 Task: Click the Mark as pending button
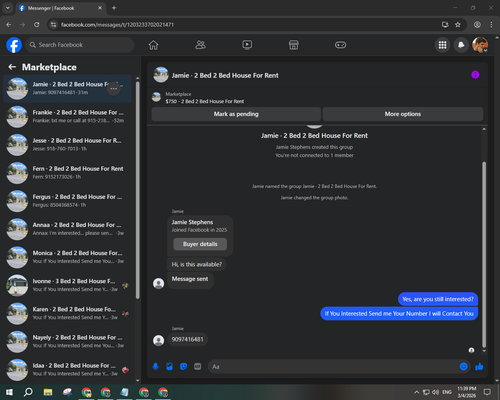coord(236,114)
